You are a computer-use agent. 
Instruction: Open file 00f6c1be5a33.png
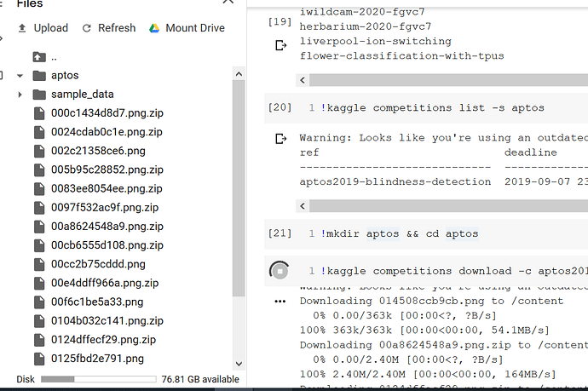97,302
